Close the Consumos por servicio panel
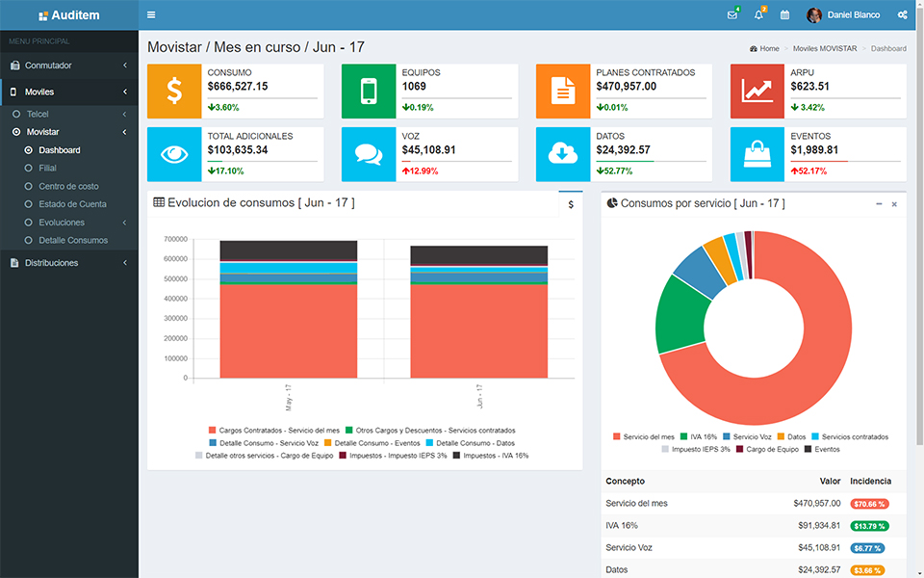The image size is (924, 578). pyautogui.click(x=894, y=204)
